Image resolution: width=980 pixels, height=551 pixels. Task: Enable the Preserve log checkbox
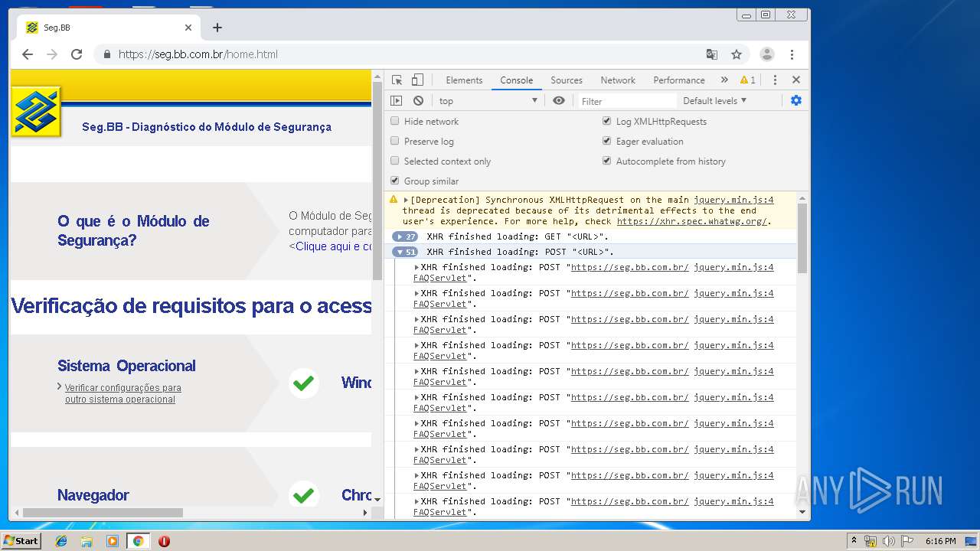[x=395, y=141]
